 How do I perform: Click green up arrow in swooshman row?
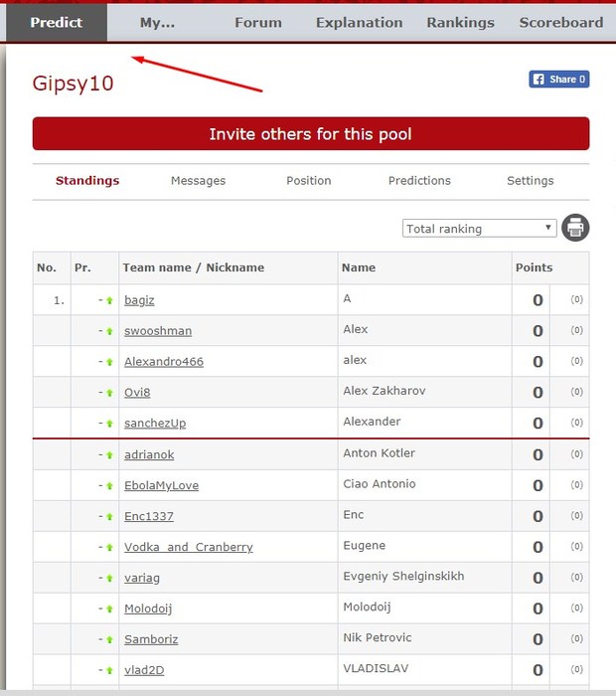click(x=109, y=331)
